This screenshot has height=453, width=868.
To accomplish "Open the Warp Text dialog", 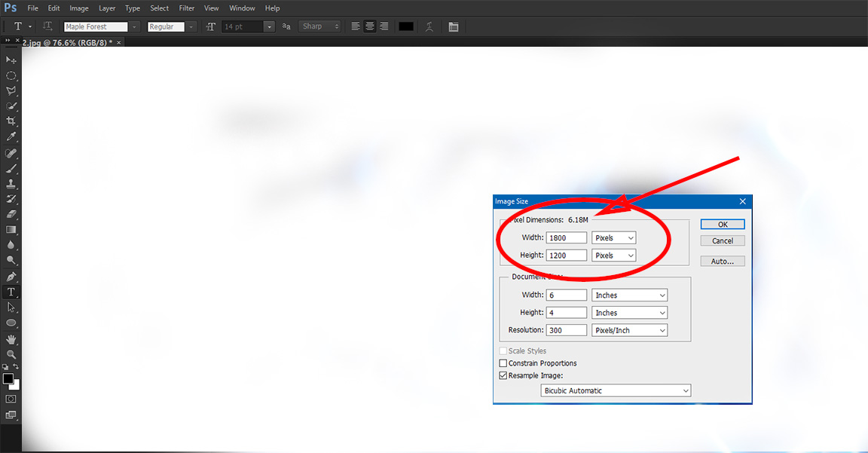I will tap(429, 26).
